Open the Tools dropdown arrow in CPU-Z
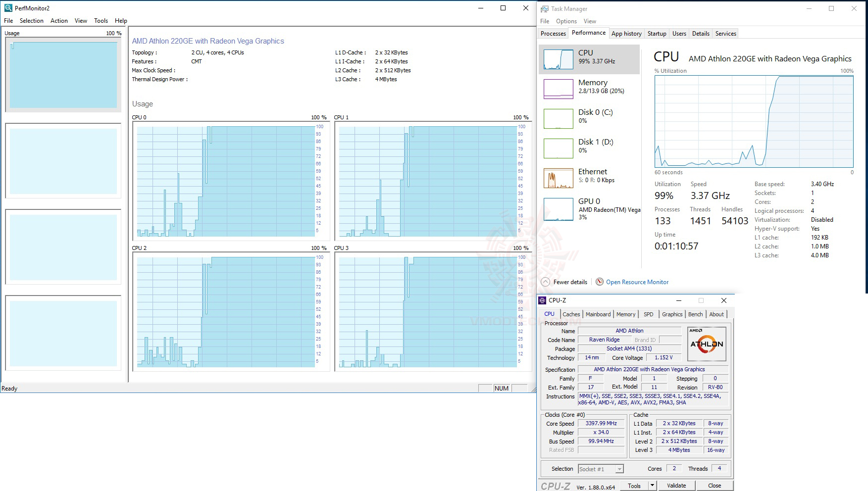868x491 pixels. pyautogui.click(x=652, y=486)
